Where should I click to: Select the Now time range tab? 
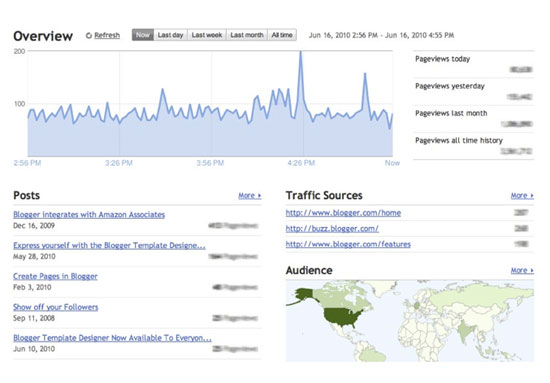(x=143, y=35)
